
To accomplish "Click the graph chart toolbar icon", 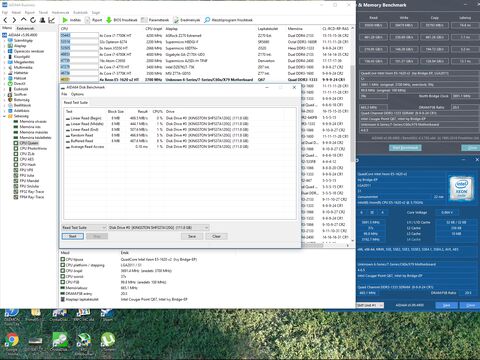I will click(51, 20).
